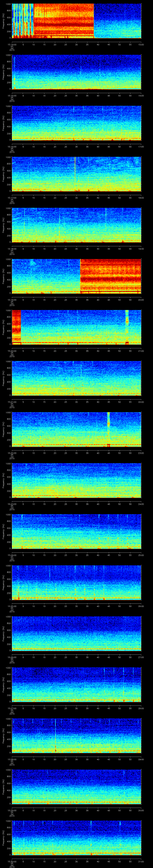Click the 31:00 end time label
The image size is (153, 868).
point(141,861)
